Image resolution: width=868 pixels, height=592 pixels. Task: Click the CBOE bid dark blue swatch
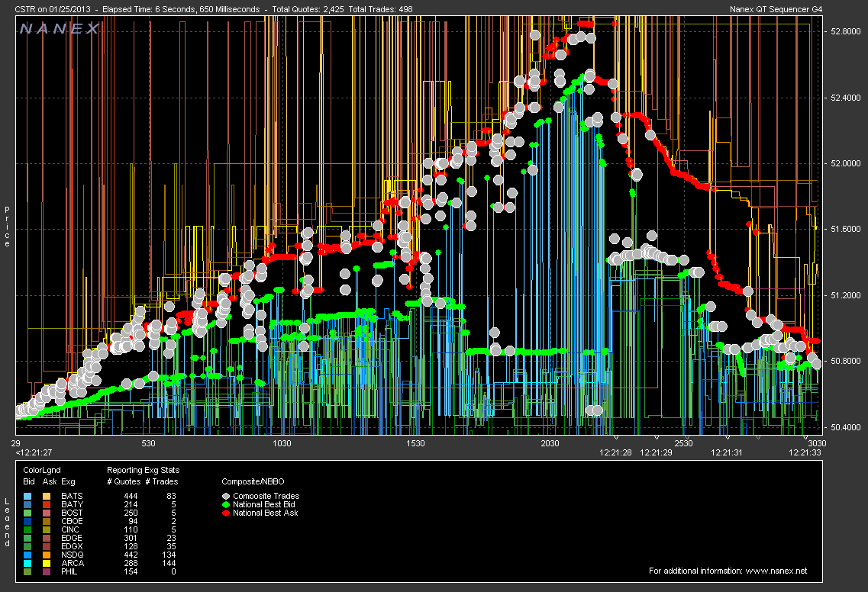27,521
